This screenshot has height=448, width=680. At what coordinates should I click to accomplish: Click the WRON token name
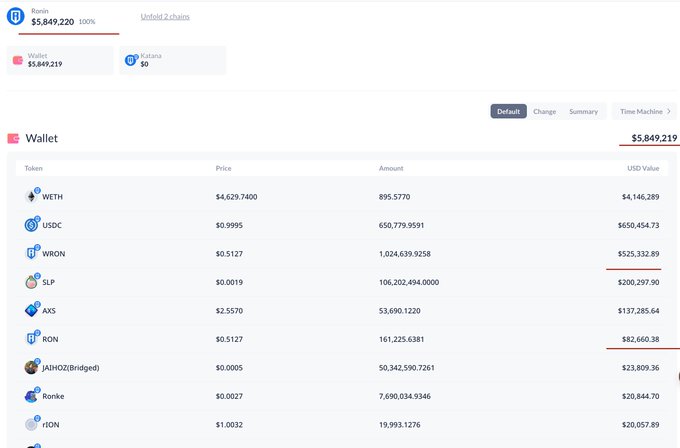point(54,254)
